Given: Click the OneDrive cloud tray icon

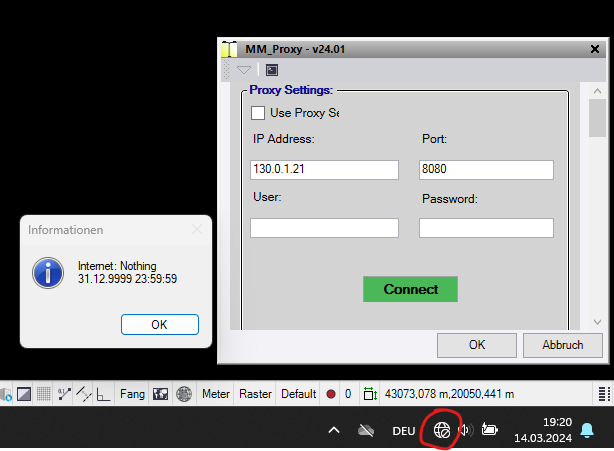Looking at the screenshot, I should pos(366,431).
